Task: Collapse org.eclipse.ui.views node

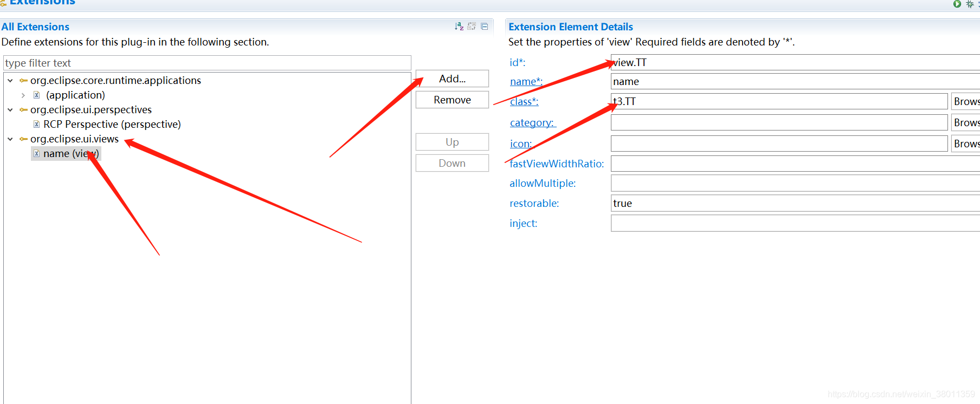Action: 10,139
